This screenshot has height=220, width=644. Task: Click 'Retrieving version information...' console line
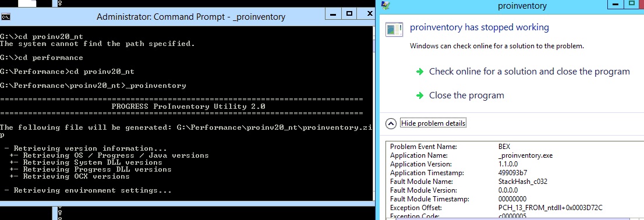coord(86,148)
